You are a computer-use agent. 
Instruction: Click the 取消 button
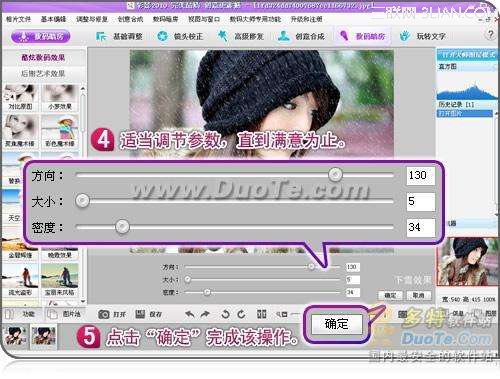pyautogui.click(x=418, y=295)
